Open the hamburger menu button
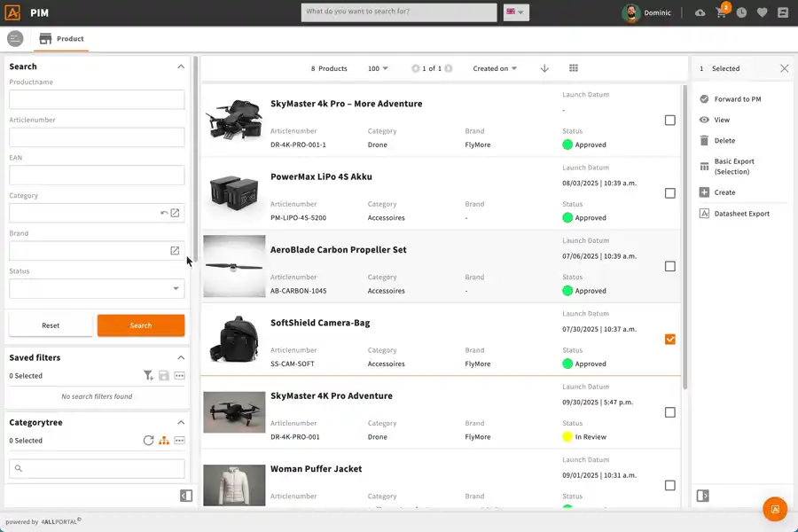 point(15,39)
